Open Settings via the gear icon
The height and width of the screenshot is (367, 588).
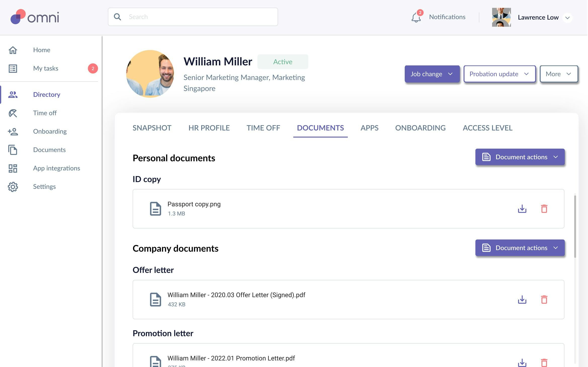point(13,187)
